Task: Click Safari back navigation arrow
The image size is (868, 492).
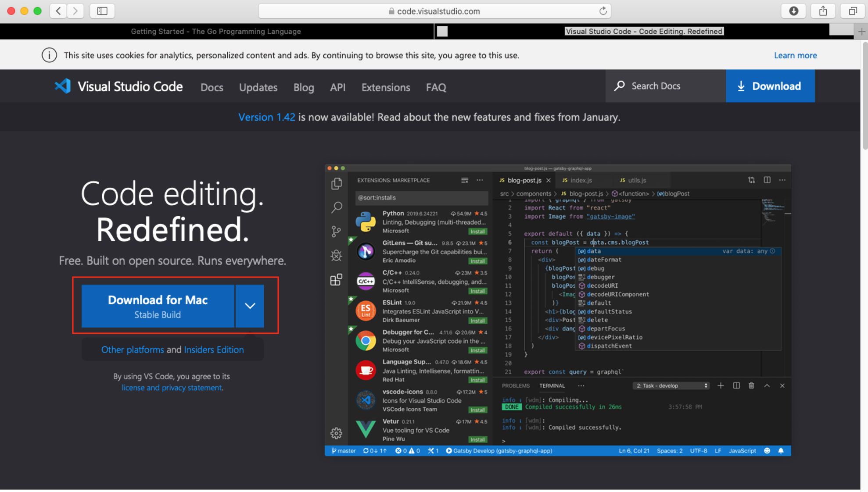Action: [x=58, y=11]
